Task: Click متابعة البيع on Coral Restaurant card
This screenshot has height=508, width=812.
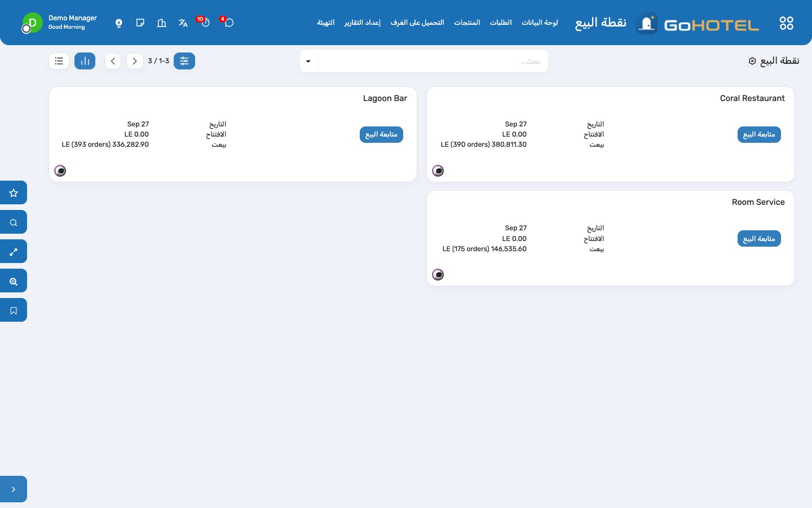Action: coord(759,134)
